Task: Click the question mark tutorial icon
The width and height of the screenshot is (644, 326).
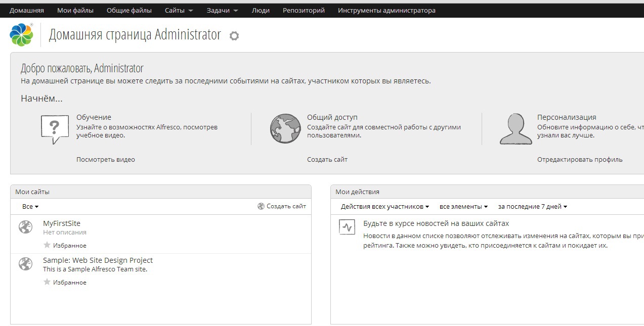Action: tap(54, 128)
